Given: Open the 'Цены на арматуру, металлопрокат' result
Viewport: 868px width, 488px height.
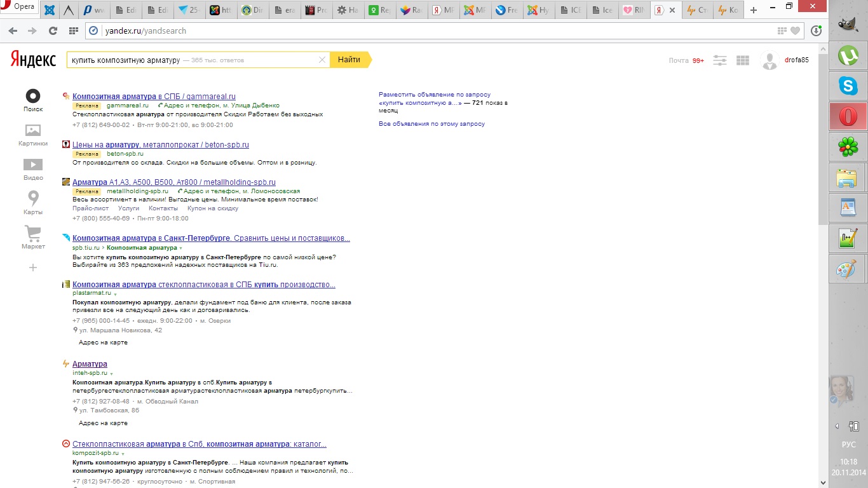Looking at the screenshot, I should click(x=161, y=145).
